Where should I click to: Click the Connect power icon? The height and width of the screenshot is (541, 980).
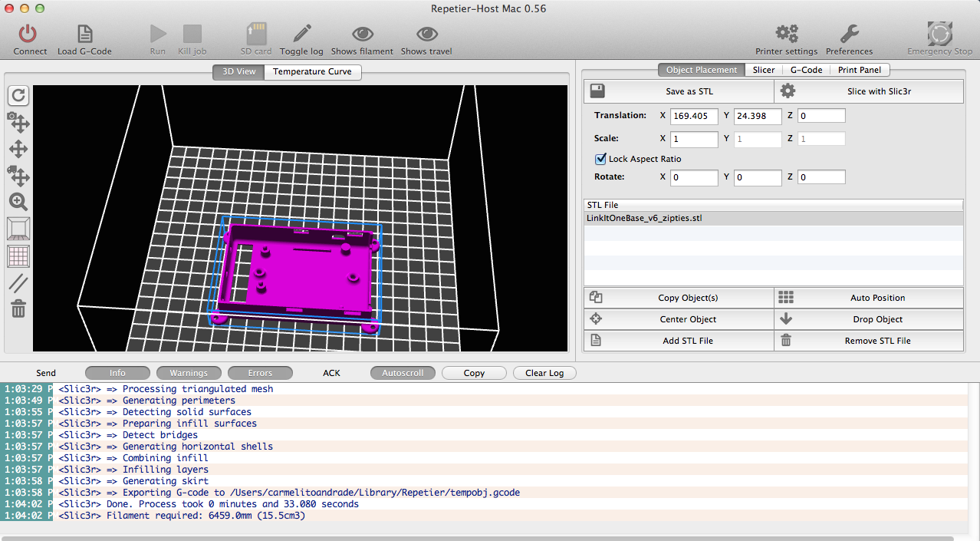click(28, 34)
